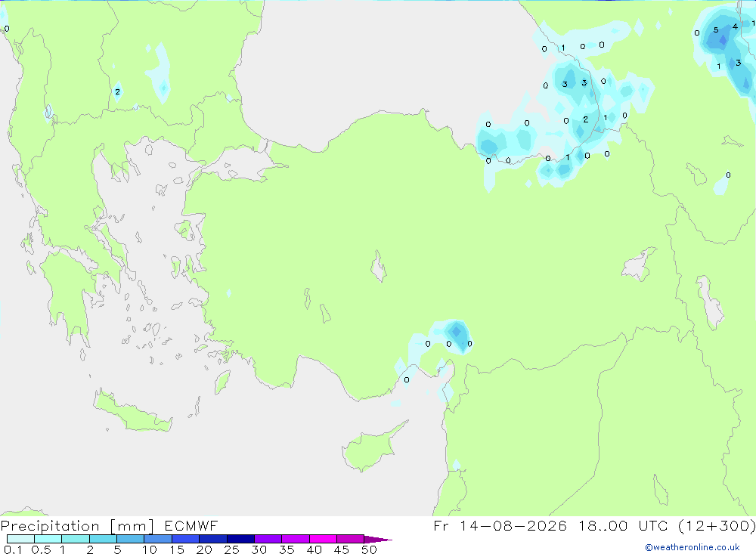Click the '18..00 UTC' time text
This screenshot has height=554, width=756.
(625, 525)
